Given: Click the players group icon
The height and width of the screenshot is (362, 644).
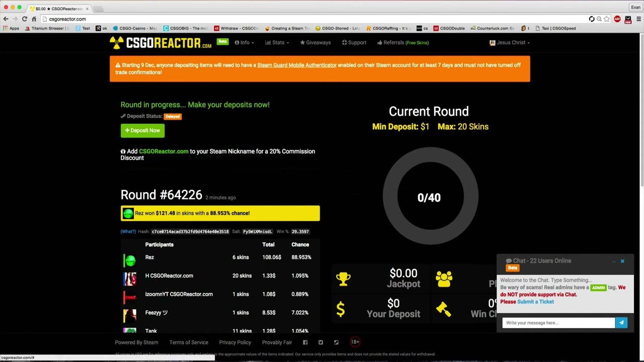Looking at the screenshot, I should pyautogui.click(x=444, y=279).
